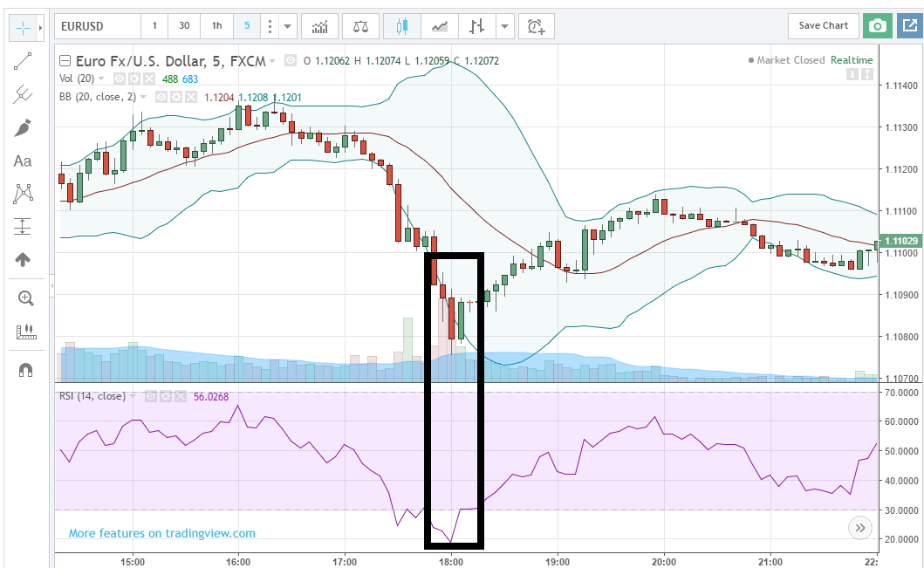Screen dimensions: 924x568
Task: Click the compare symbols scales icon
Action: (x=360, y=26)
